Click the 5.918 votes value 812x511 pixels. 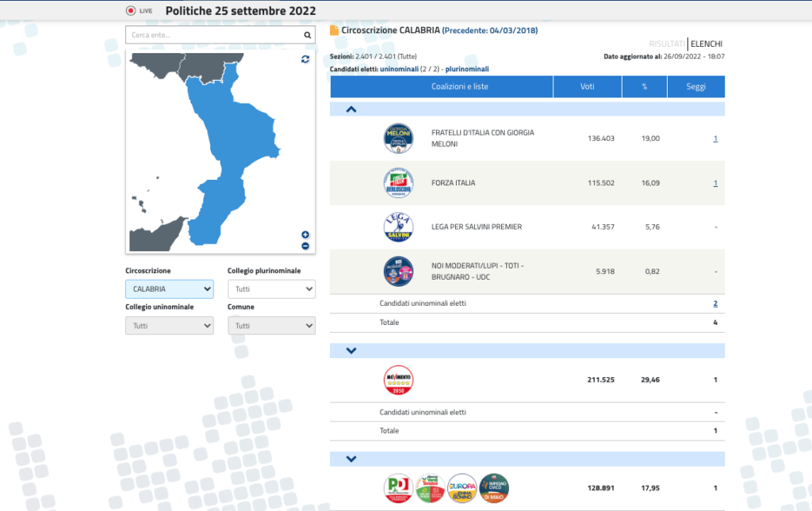pos(605,272)
